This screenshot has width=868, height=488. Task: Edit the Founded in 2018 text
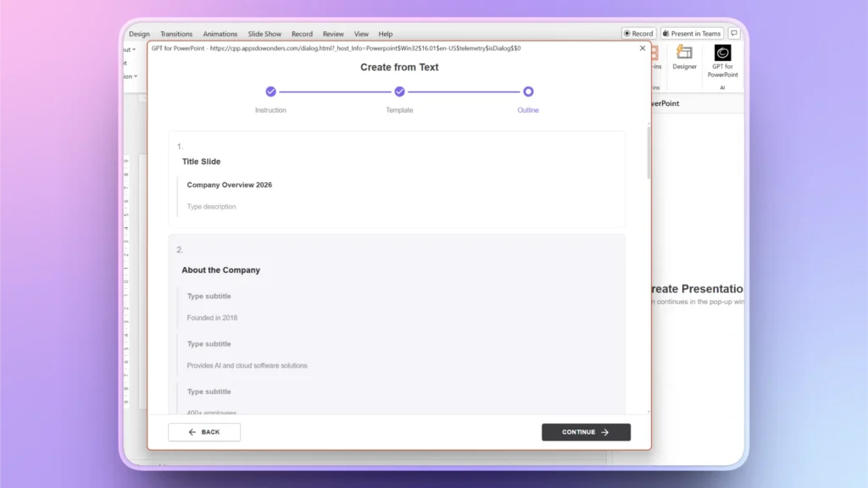212,318
